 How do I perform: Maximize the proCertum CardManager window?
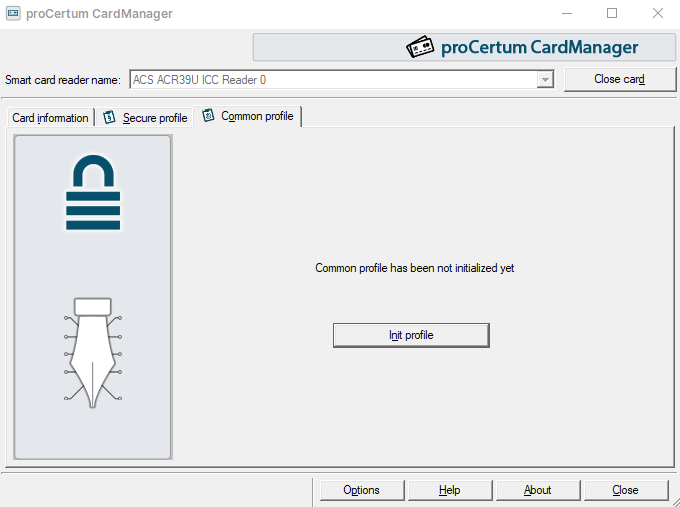point(612,14)
